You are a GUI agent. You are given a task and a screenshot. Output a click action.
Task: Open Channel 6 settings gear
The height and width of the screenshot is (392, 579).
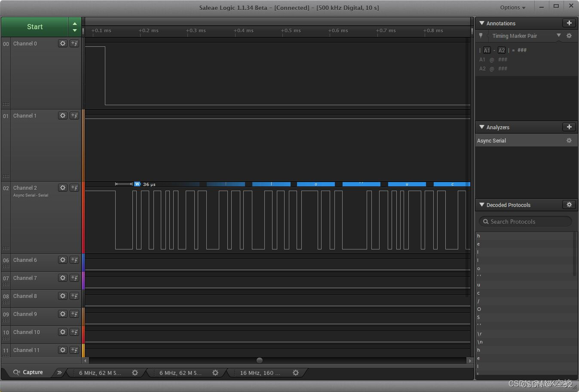63,260
